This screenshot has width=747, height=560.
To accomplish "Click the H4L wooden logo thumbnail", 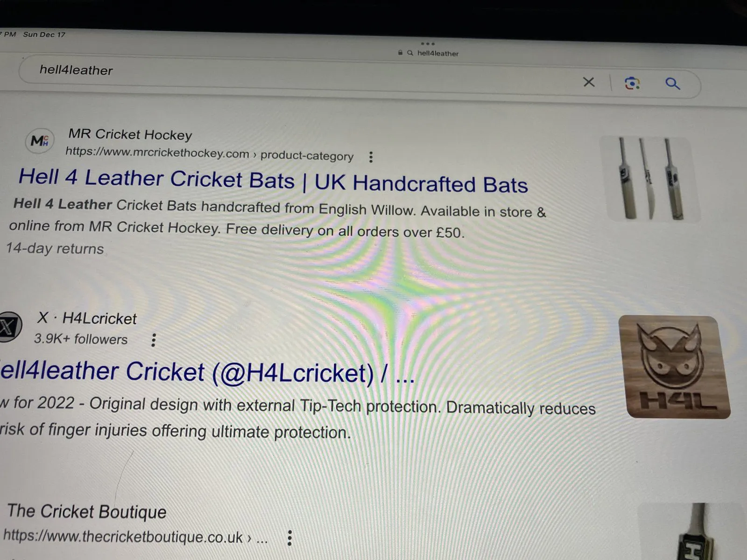I will (x=674, y=367).
